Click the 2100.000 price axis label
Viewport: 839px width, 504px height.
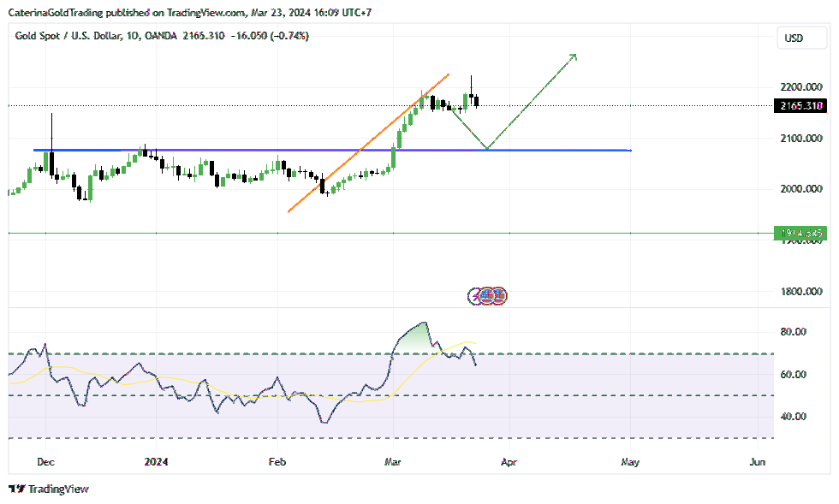coord(801,138)
